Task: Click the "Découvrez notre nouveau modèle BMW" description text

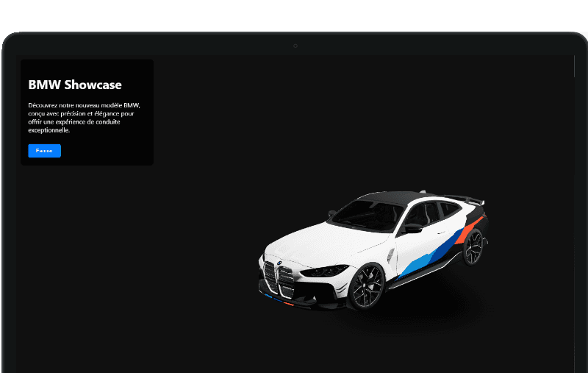Action: point(84,118)
